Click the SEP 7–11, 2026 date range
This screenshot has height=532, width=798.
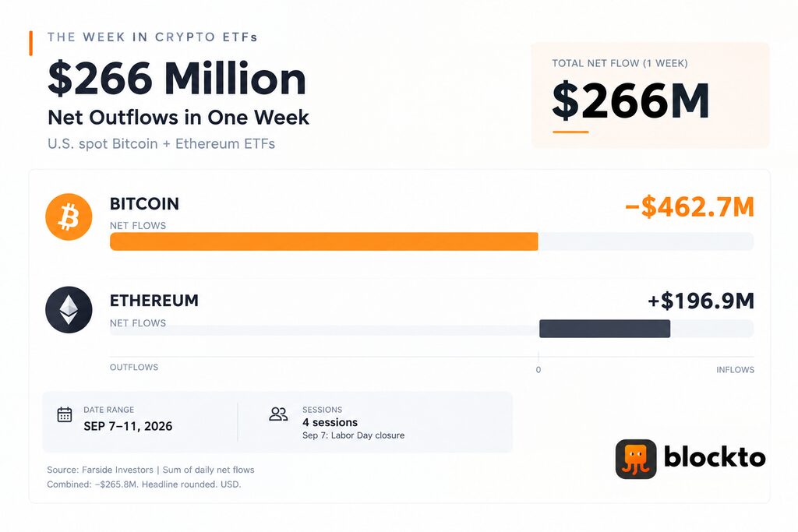pyautogui.click(x=128, y=426)
